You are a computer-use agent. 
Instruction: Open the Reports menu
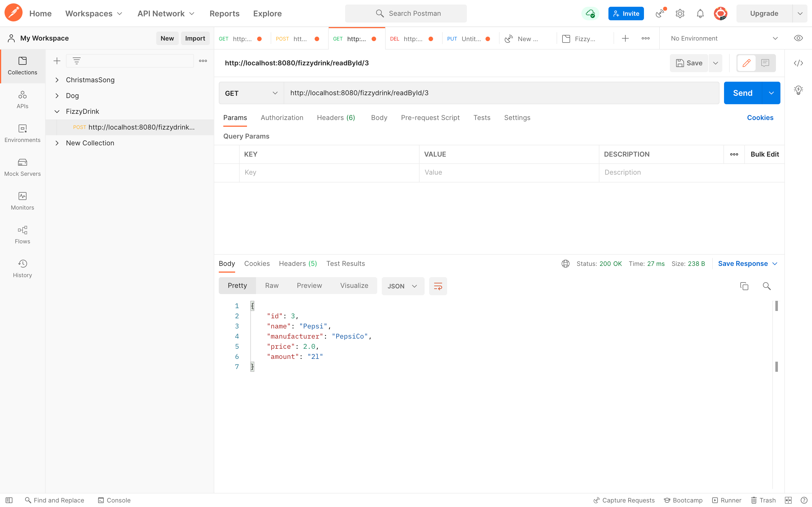click(224, 14)
